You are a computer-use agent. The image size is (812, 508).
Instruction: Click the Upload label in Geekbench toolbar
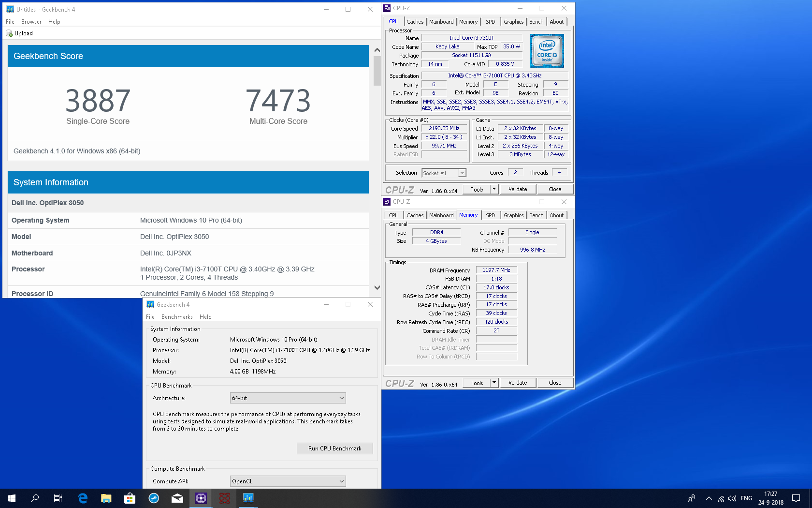[x=24, y=33]
